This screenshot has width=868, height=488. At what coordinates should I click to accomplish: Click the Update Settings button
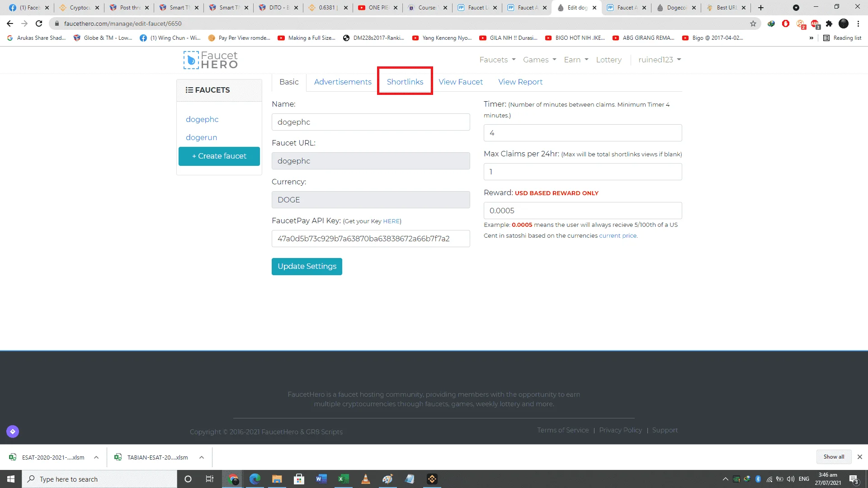coord(307,267)
